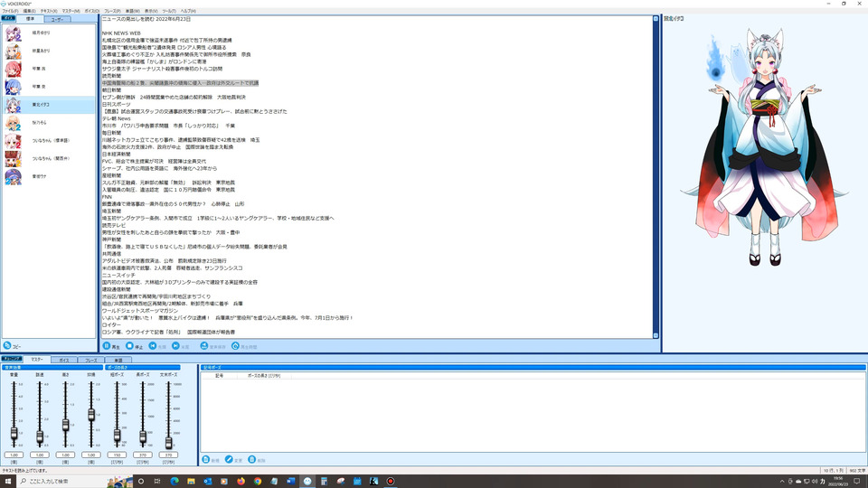868x488 pixels.
Task: Click the ポーズの長さ column header
Action: (x=263, y=376)
